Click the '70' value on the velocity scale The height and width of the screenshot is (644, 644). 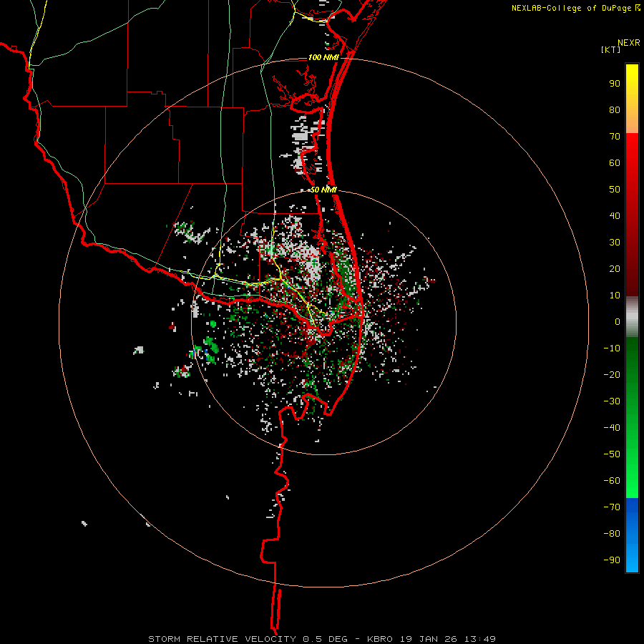coord(615,137)
